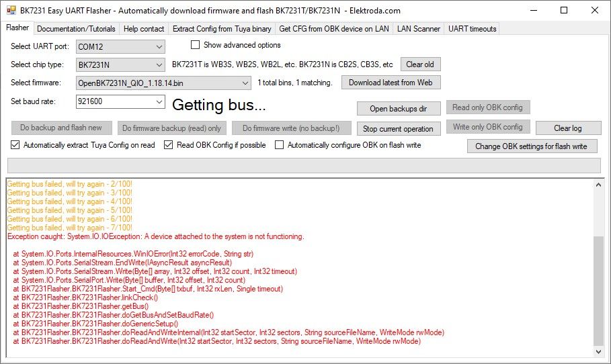
Task: Click Download latest from Web
Action: click(391, 83)
